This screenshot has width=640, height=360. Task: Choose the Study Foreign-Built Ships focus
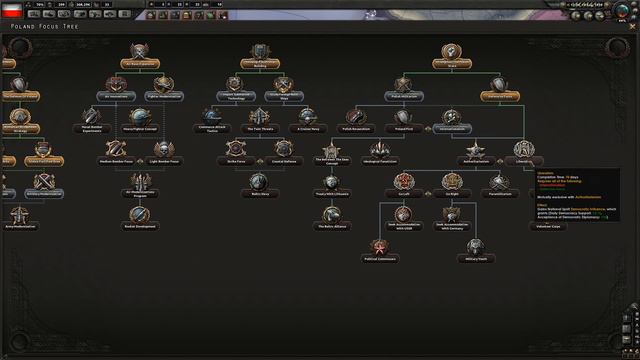pyautogui.click(x=284, y=89)
